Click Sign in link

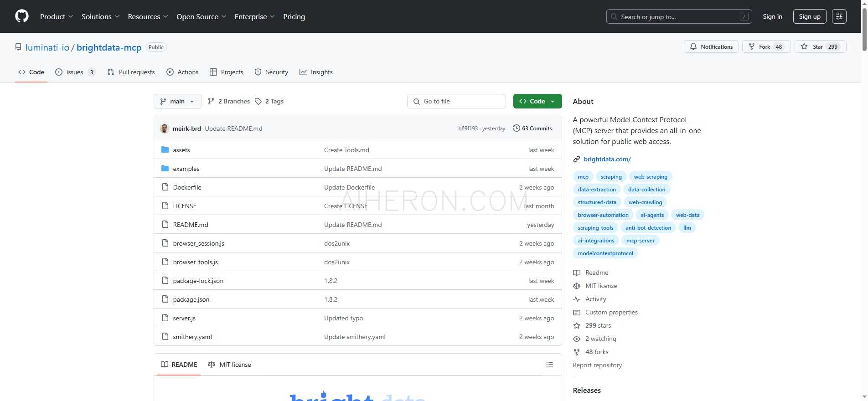tap(772, 16)
